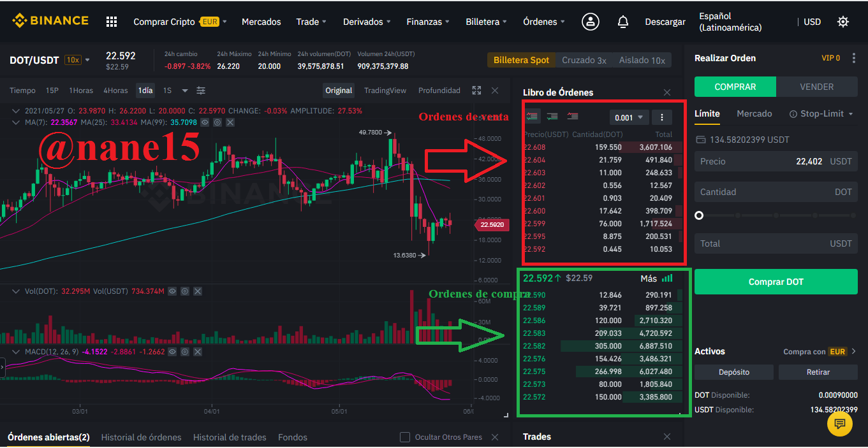Click the Retirar button

(818, 372)
